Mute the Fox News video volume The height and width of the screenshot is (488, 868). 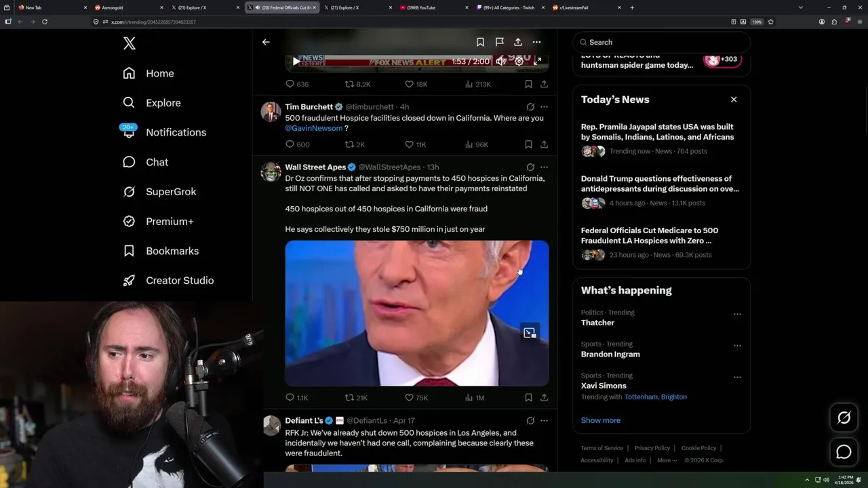point(500,62)
